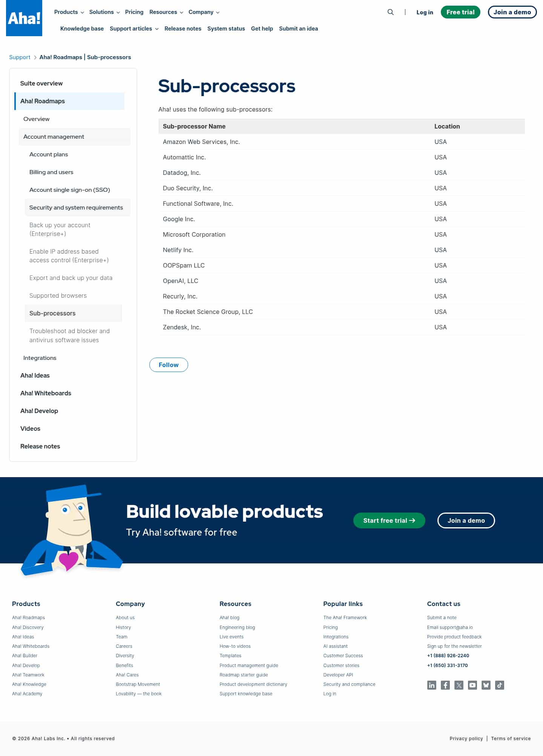Collapse Account management section
This screenshot has height=756, width=543.
(75, 136)
